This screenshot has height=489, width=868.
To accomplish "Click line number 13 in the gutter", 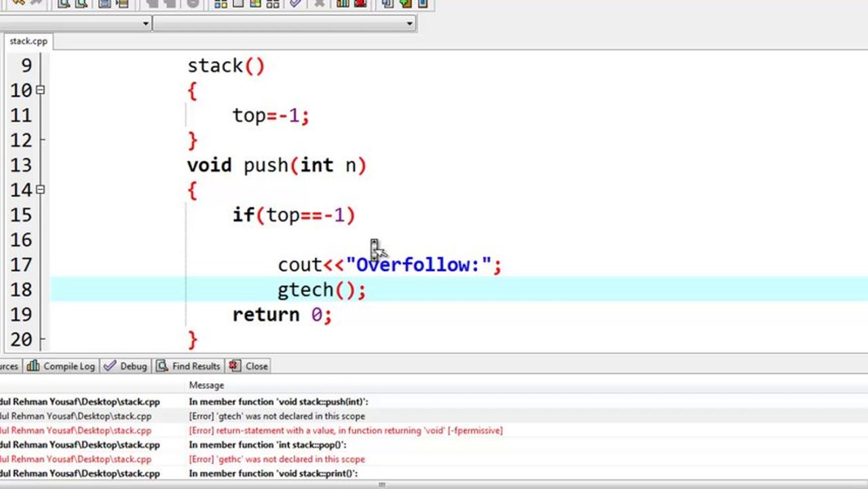I will point(21,165).
